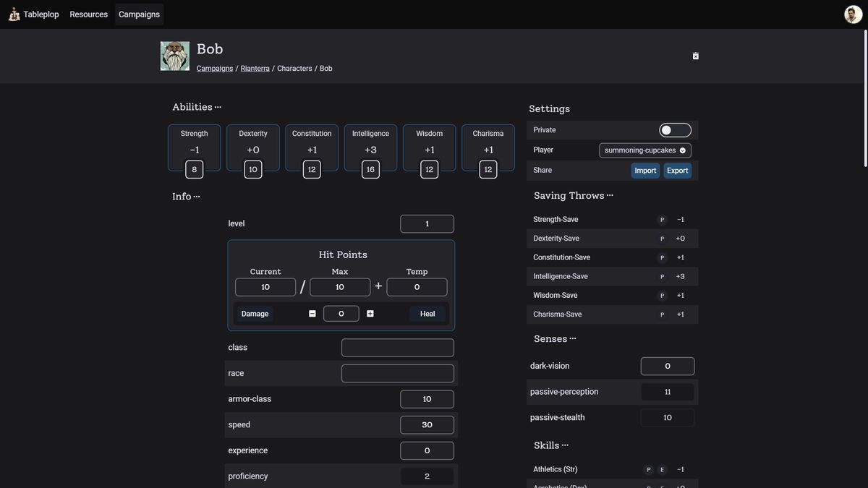Toggle expertise on Athletics (Str) skill

[662, 470]
